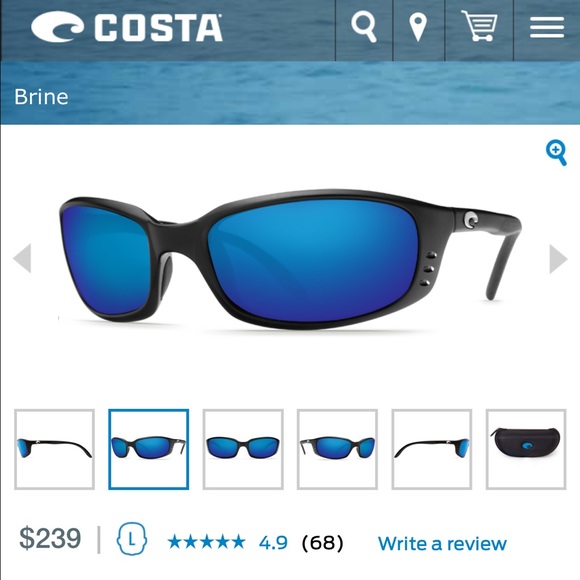This screenshot has width=580, height=580.
Task: Zoom the product image with magnifier plus
Action: pos(556,152)
